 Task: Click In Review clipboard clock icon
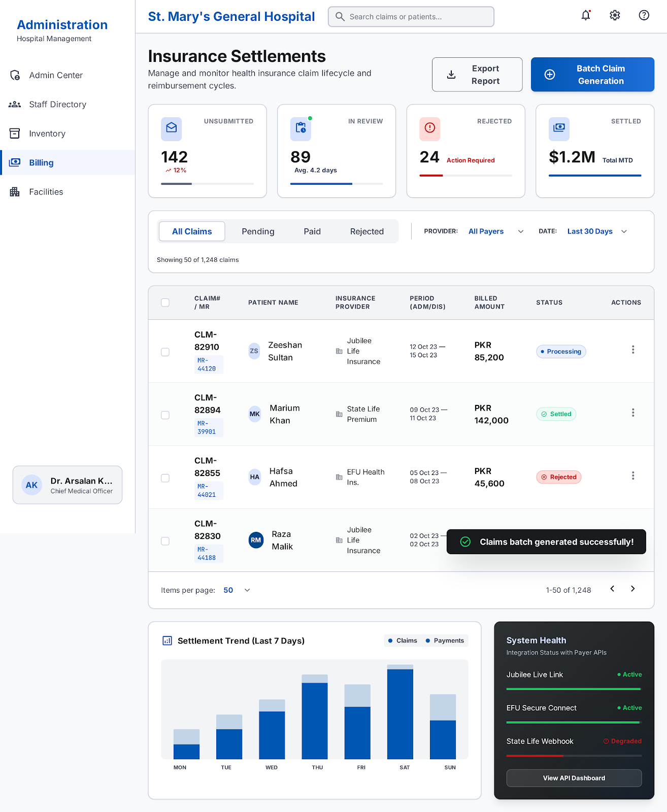[301, 129]
